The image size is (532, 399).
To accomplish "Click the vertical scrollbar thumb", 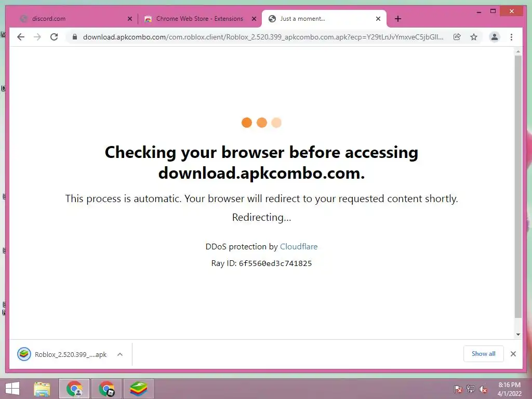I will point(518,187).
